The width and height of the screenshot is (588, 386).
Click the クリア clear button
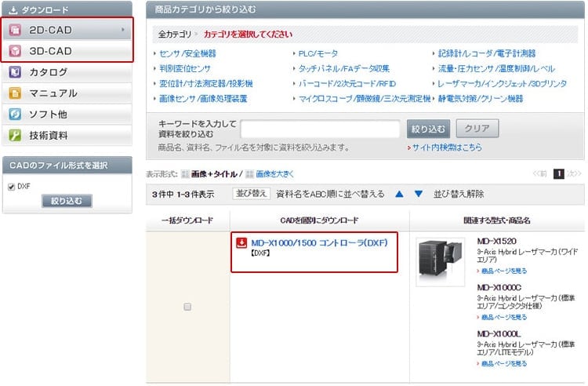point(477,129)
